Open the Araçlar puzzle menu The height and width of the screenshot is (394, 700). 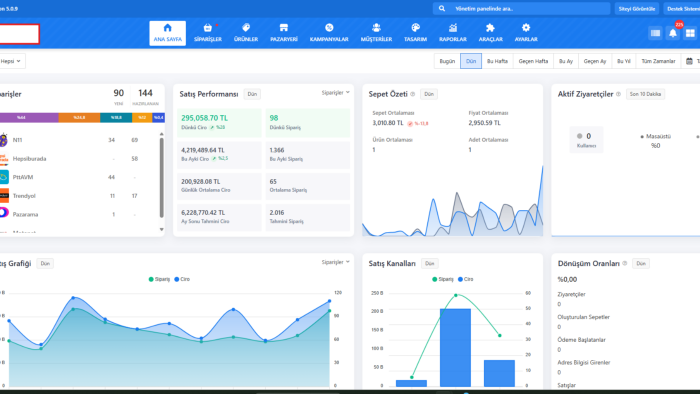point(491,33)
